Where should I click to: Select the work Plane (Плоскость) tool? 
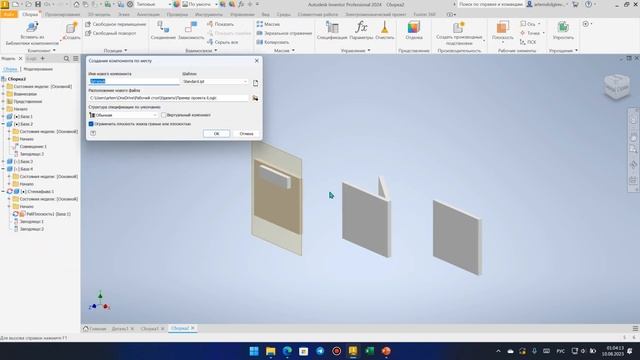pos(502,31)
